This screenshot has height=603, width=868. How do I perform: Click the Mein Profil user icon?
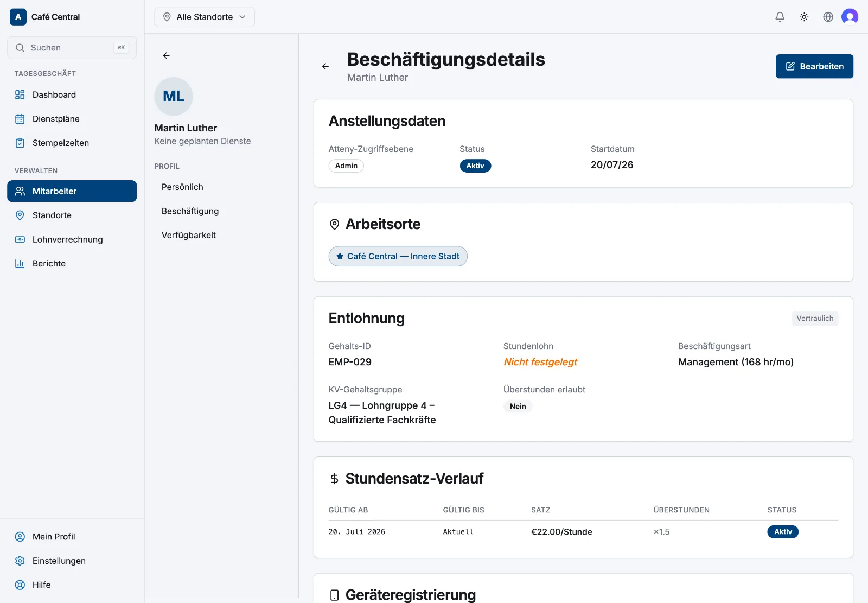tap(20, 536)
